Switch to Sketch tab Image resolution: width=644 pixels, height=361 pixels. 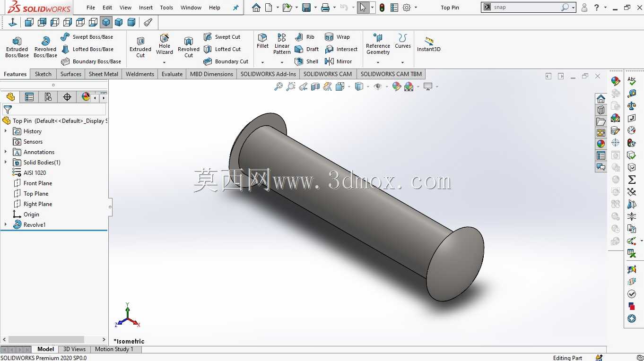click(x=43, y=74)
